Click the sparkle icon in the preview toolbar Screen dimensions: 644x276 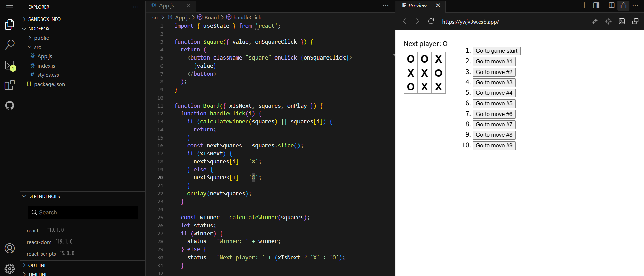tap(595, 21)
